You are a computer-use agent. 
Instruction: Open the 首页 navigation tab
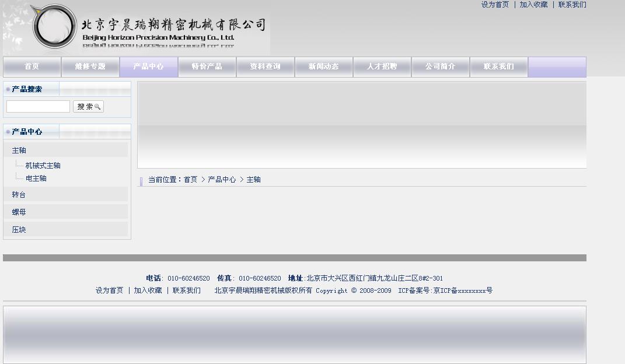coord(32,66)
